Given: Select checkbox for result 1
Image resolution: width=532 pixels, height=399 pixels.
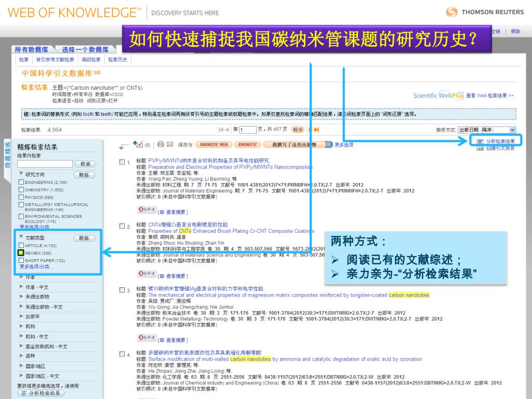Looking at the screenshot, I should point(122,162).
